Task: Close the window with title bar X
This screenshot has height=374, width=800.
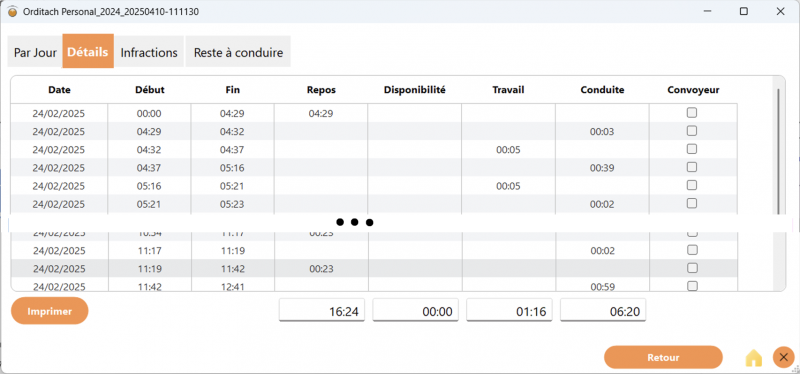Action: 780,11
